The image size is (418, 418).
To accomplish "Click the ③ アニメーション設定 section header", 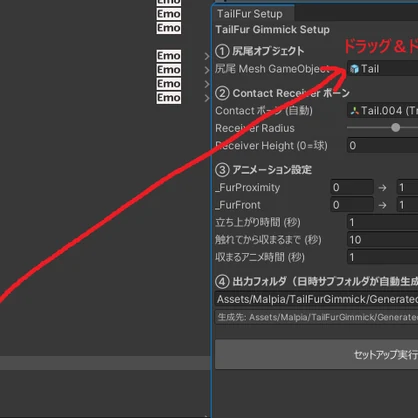I will [264, 170].
